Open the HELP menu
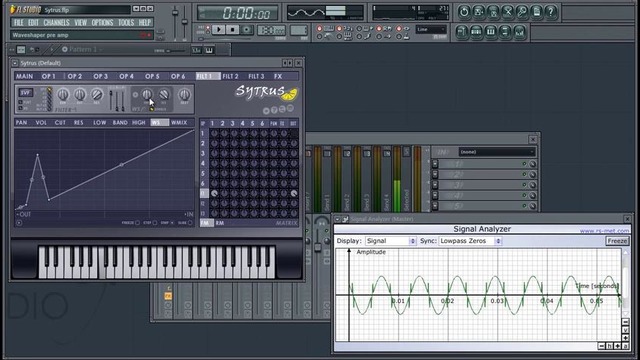Screen dimensions: 640x360 pyautogui.click(x=144, y=22)
